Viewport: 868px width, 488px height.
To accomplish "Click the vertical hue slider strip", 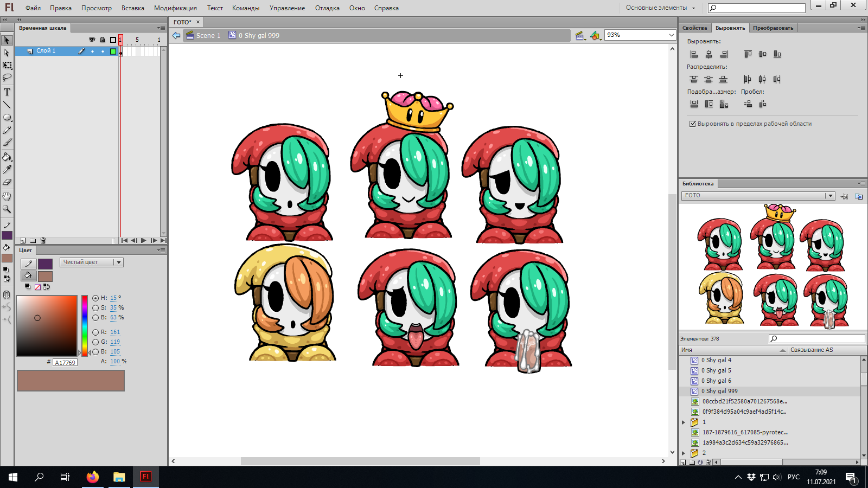I will [85, 325].
